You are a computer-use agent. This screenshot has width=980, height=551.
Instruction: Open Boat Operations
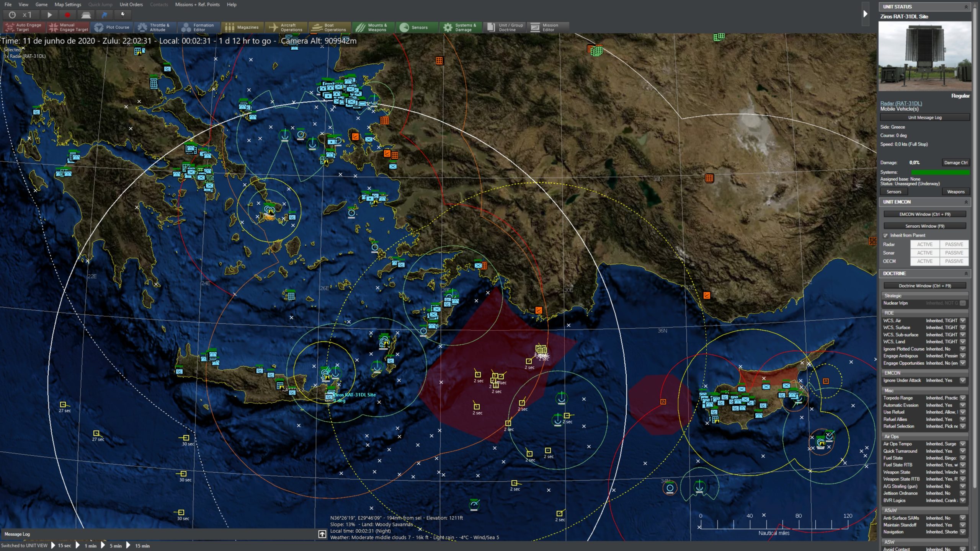coord(330,27)
